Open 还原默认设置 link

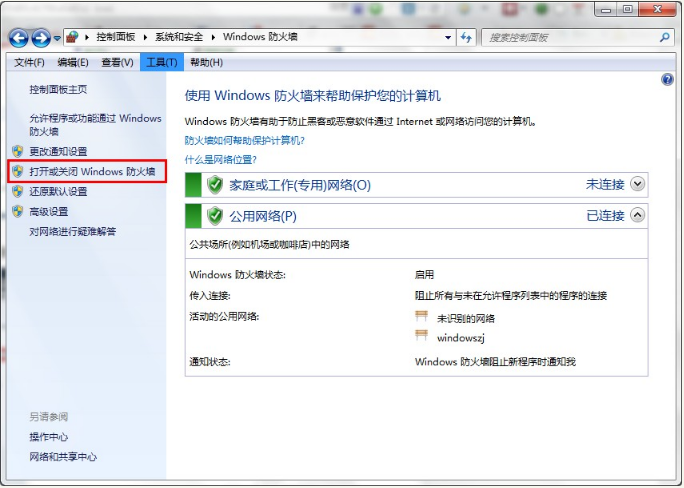coord(58,191)
